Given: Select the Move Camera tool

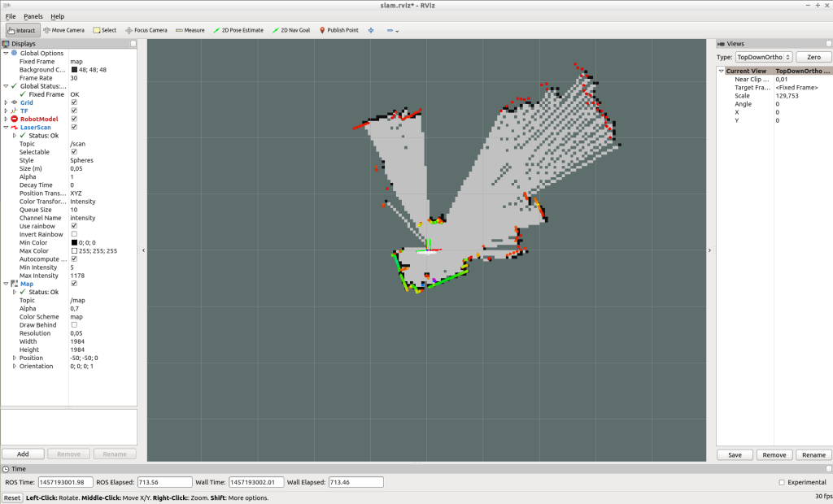Looking at the screenshot, I should click(64, 30).
